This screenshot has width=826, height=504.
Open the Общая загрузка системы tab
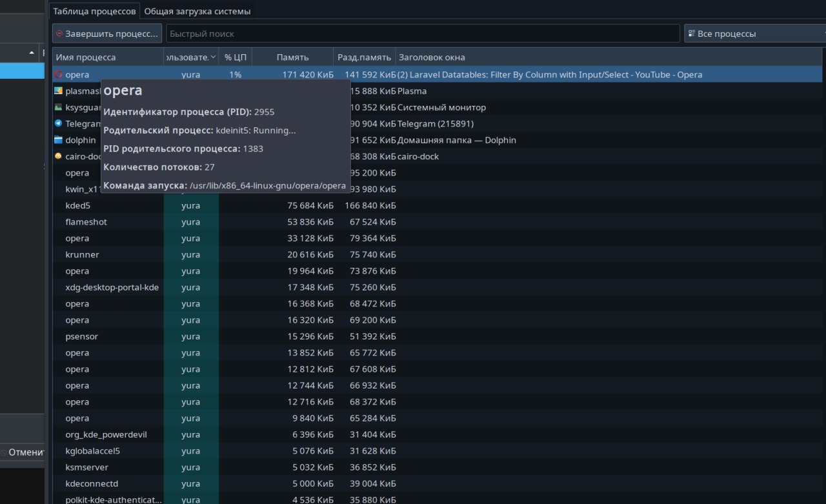pyautogui.click(x=197, y=11)
